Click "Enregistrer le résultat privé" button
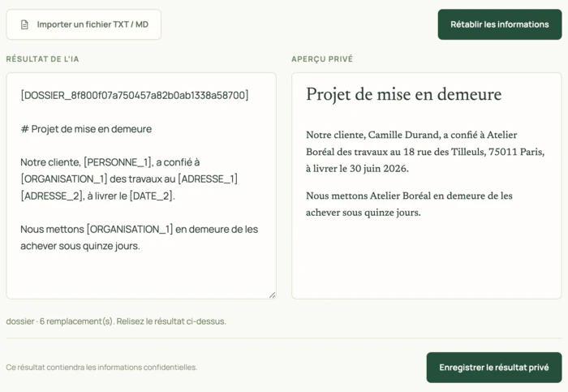The width and height of the screenshot is (568, 392). coord(493,368)
